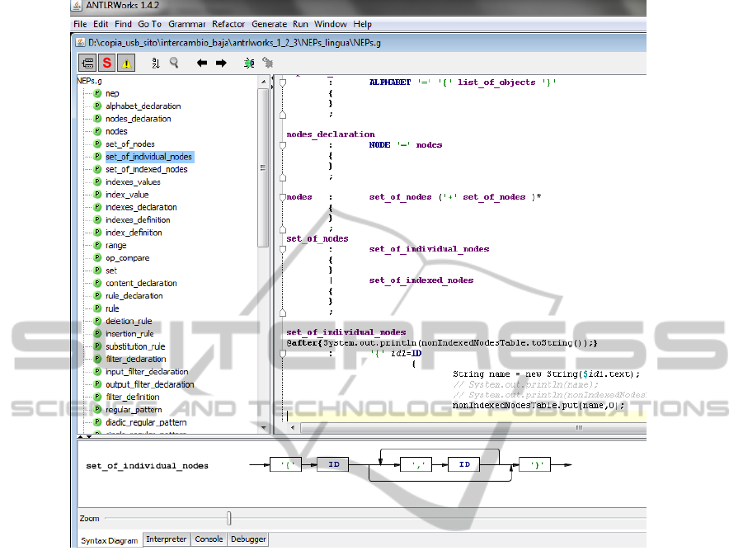Toggle the red S syntax button
Image resolution: width=743 pixels, height=560 pixels.
(x=107, y=63)
